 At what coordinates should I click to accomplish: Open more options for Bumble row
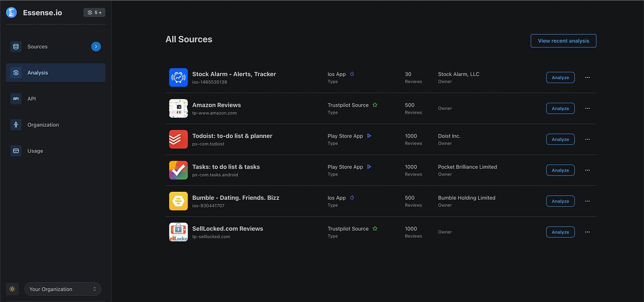[587, 201]
